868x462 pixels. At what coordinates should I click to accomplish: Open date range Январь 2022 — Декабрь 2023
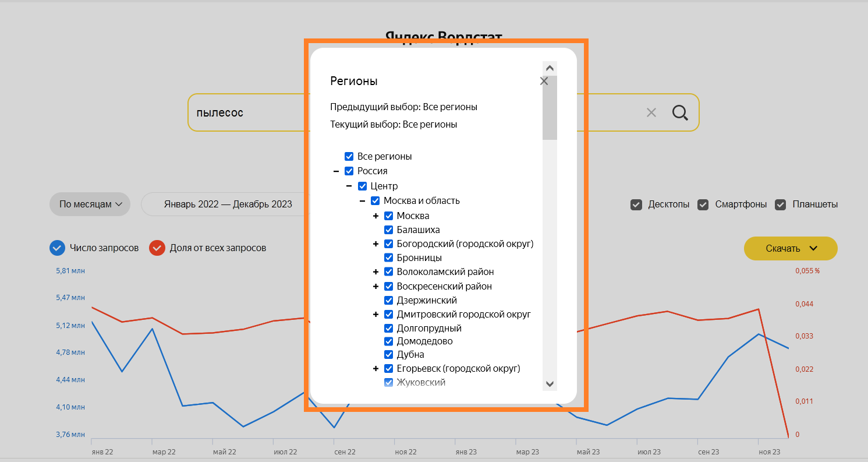[228, 204]
